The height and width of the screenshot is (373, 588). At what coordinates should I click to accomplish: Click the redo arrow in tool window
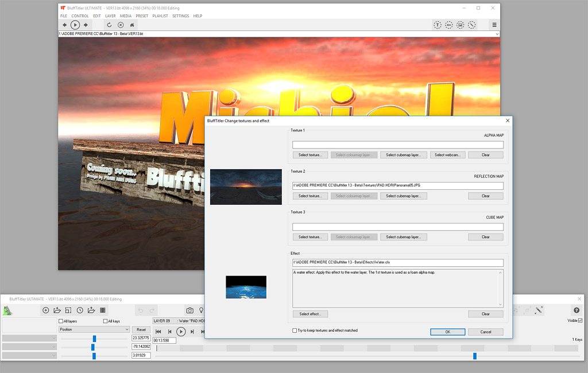(x=152, y=310)
